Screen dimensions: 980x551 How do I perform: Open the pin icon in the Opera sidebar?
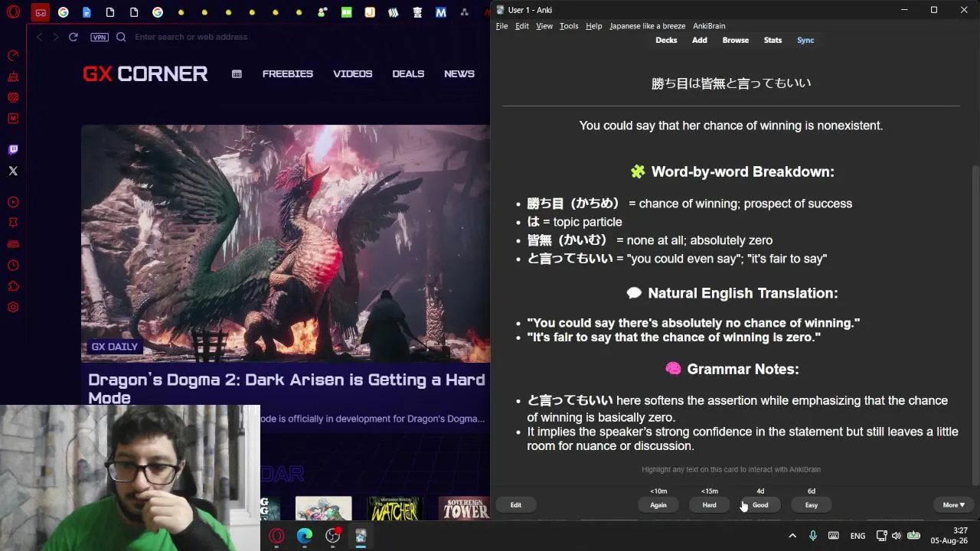(13, 223)
